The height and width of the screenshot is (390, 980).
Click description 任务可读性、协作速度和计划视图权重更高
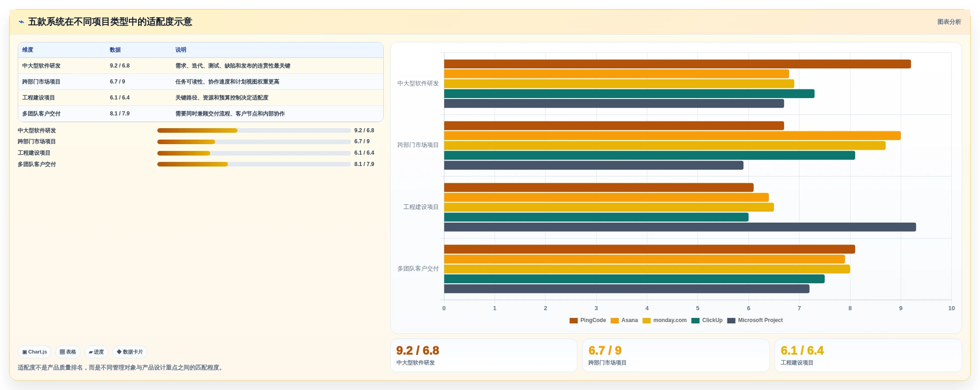tap(227, 82)
